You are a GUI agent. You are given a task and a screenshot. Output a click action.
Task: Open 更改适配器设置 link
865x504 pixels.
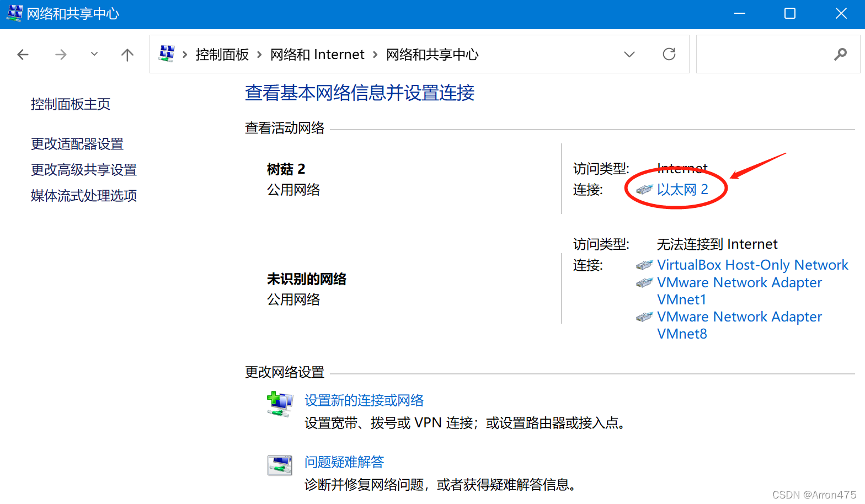pos(77,144)
